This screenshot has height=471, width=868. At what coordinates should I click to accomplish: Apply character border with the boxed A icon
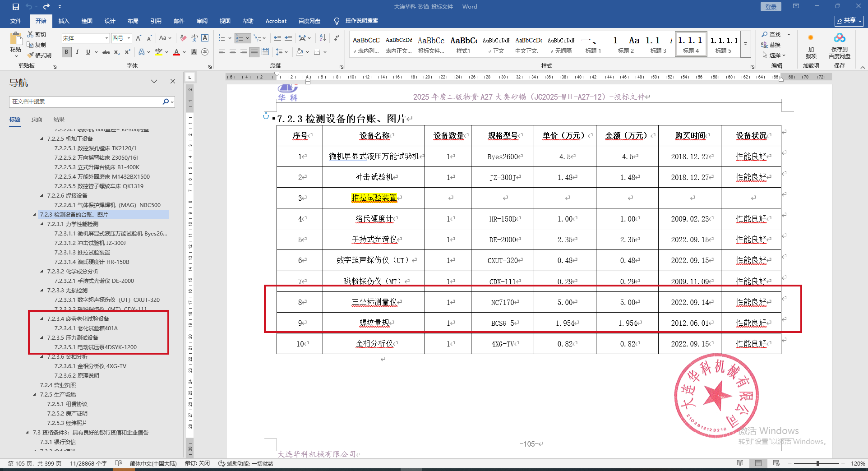[x=205, y=38]
